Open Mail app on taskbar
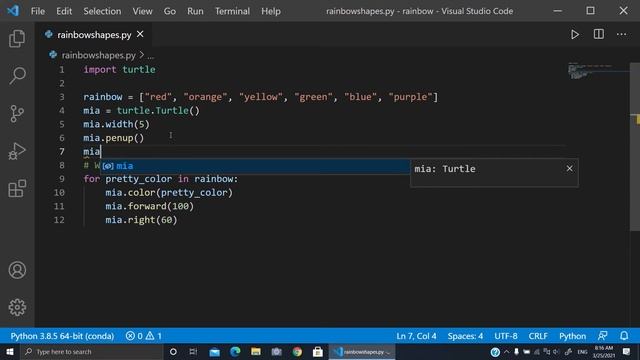The image size is (640, 360). pos(214,351)
